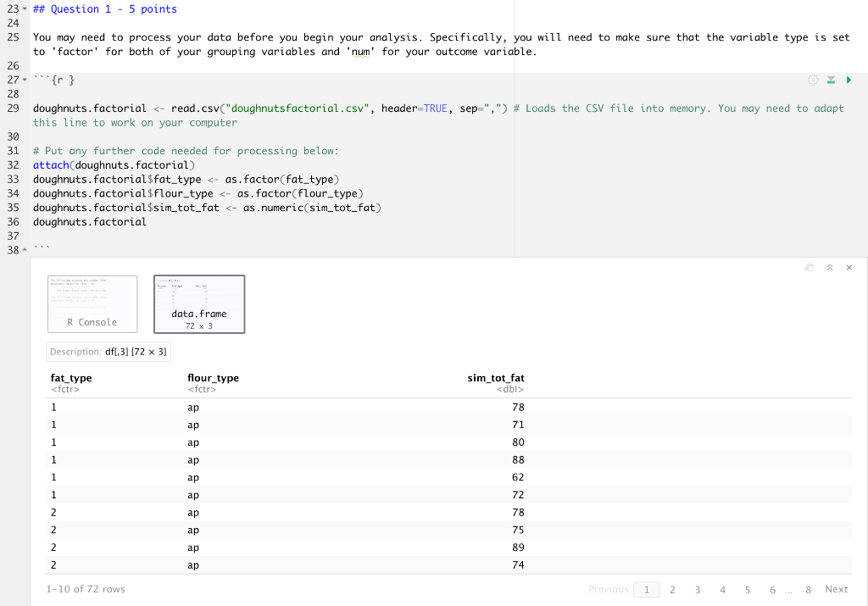Collapse the chunk output panel
This screenshot has width=868, height=606.
[x=830, y=268]
